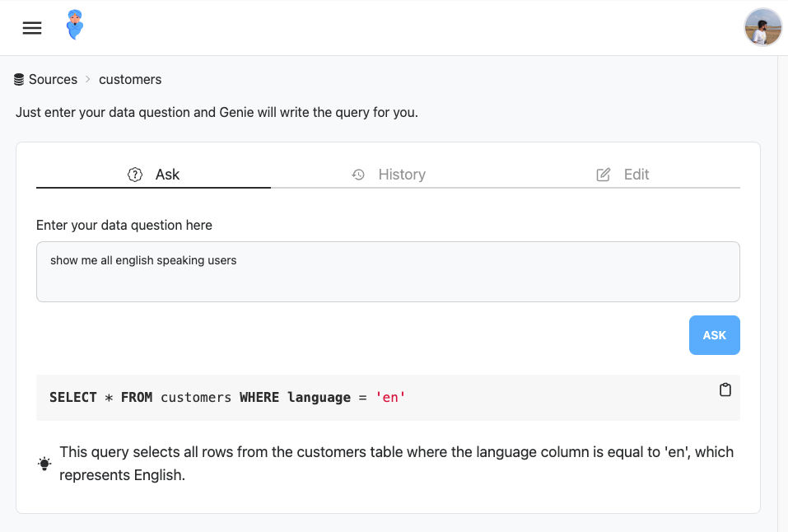Copy the generated SQL query to clipboard
The height and width of the screenshot is (532, 788).
pos(725,390)
